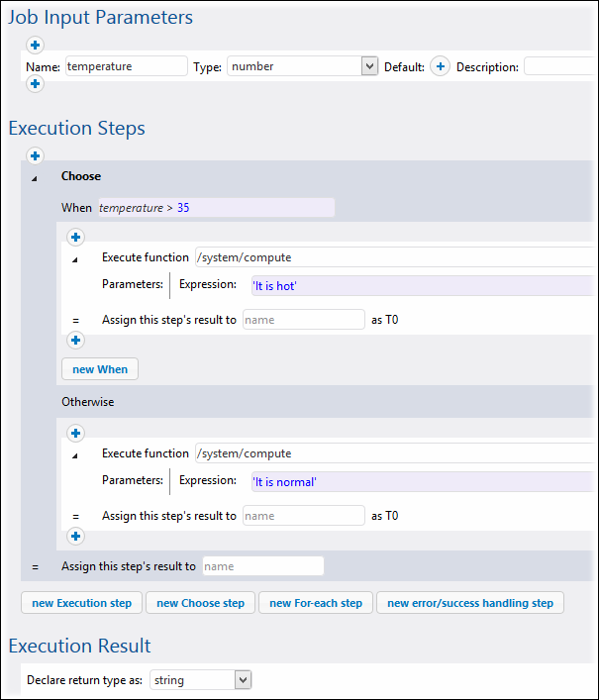Edit function path in the When branch
This screenshot has width=599, height=700.
[395, 257]
